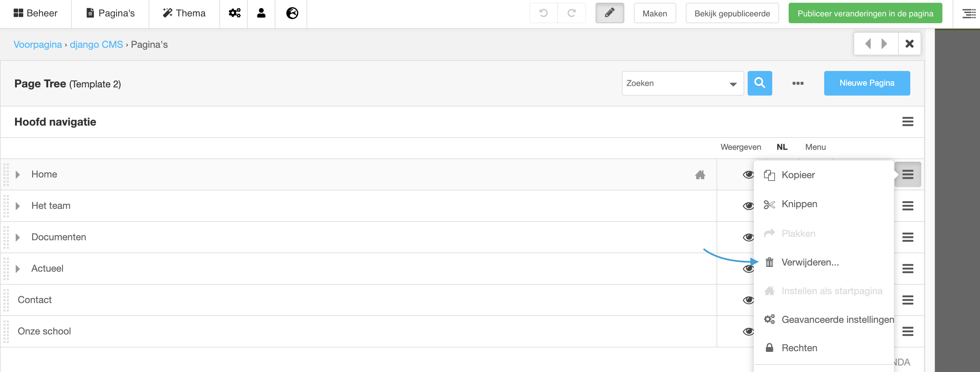Expand the Documenten tree node

17,237
